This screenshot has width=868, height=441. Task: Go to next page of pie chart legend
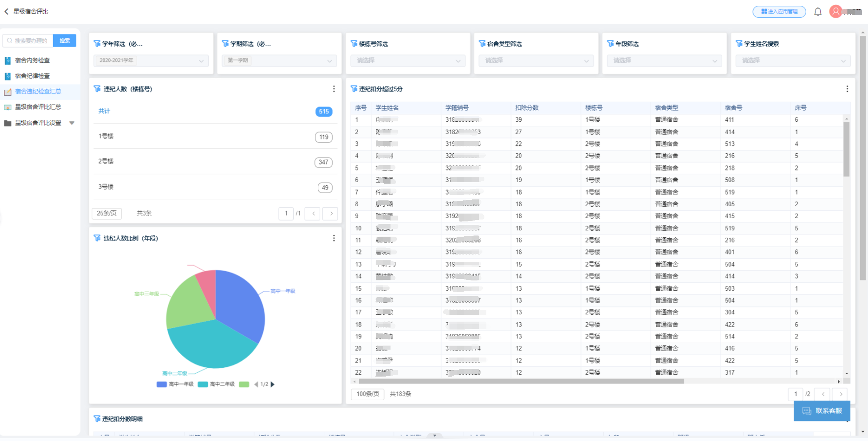tap(273, 385)
